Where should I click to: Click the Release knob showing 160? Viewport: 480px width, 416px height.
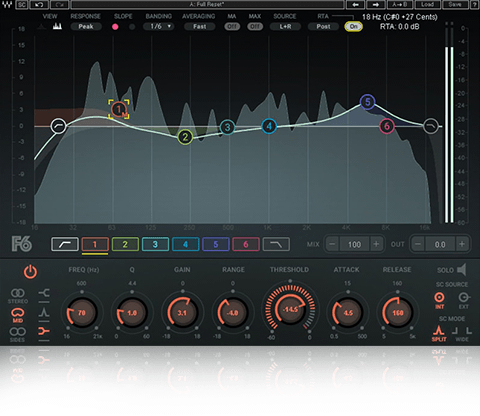(397, 313)
